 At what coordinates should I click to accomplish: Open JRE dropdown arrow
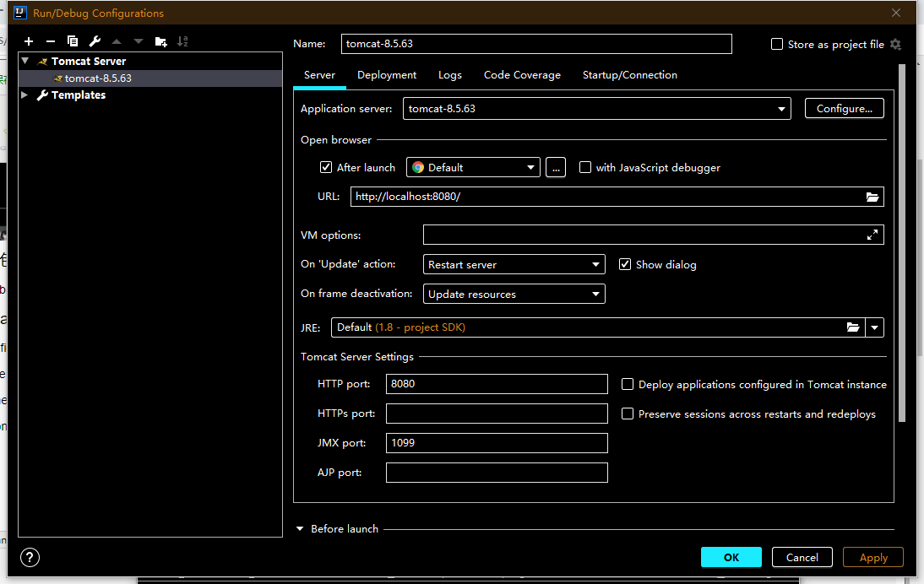(874, 327)
